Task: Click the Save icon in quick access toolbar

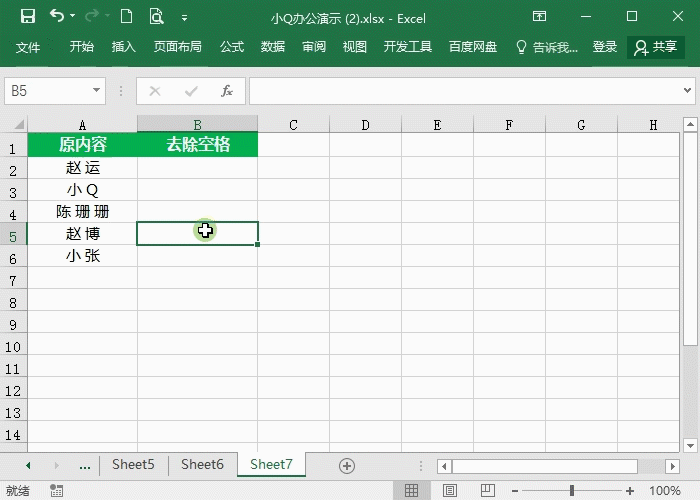Action: tap(28, 17)
